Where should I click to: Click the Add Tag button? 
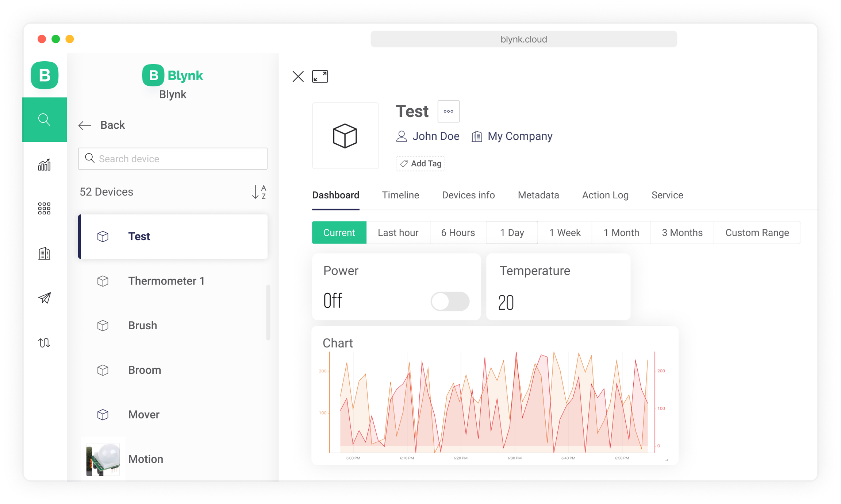420,163
